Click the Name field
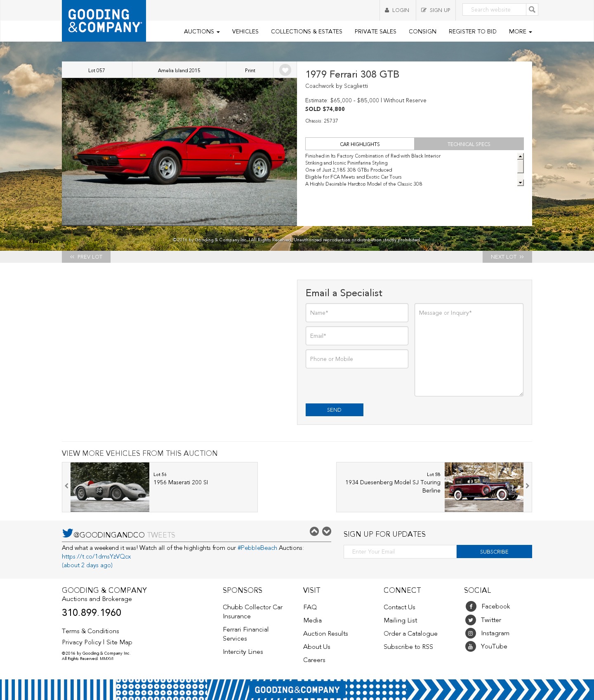The height and width of the screenshot is (700, 594). coord(357,313)
